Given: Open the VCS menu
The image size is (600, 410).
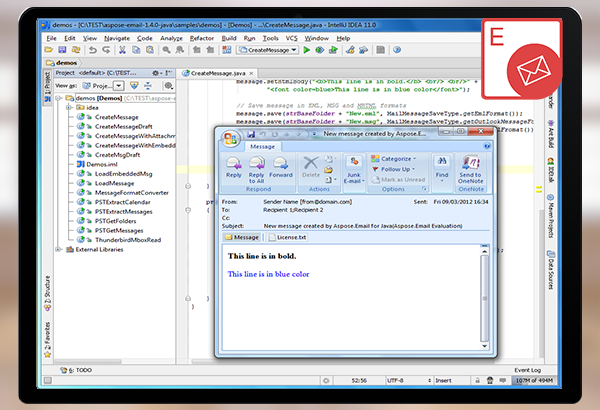Looking at the screenshot, I should (291, 38).
